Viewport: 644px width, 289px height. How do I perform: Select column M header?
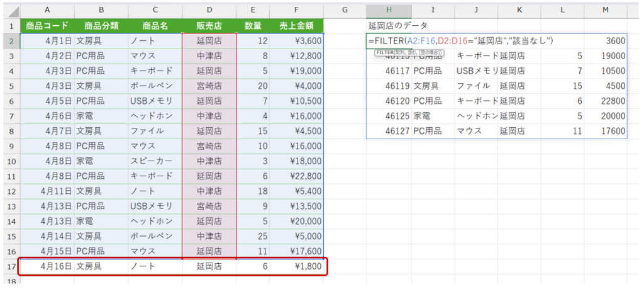point(606,9)
